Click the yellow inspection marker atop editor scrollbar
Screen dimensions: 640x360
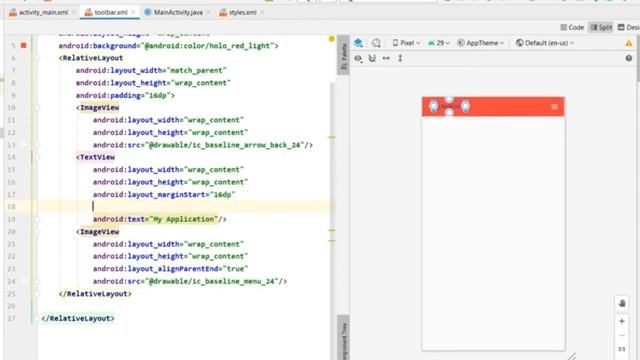[331, 39]
